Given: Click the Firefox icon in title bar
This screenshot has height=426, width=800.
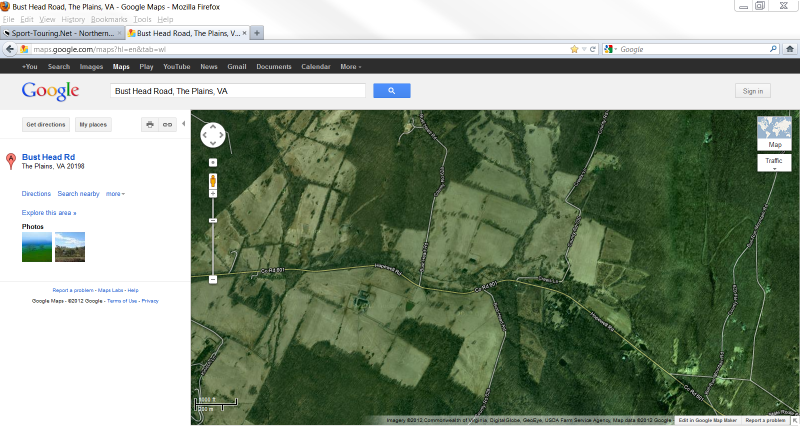Looking at the screenshot, I should pos(5,6).
